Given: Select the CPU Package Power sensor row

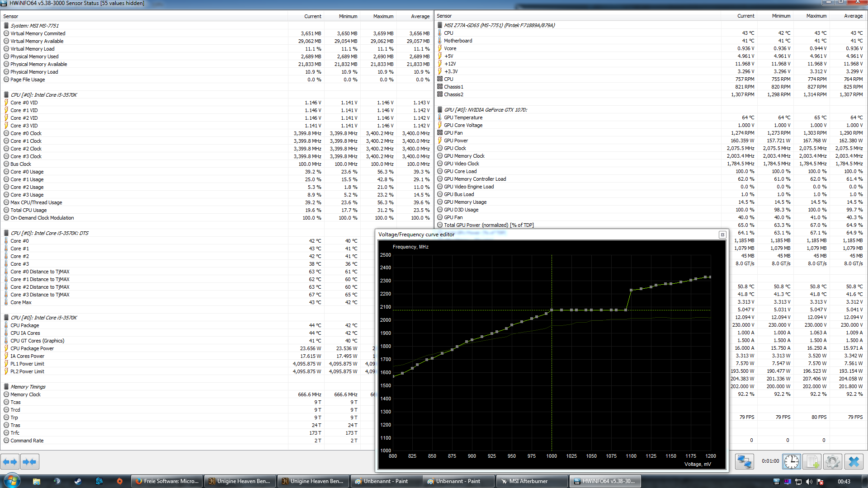Looking at the screenshot, I should [x=32, y=348].
